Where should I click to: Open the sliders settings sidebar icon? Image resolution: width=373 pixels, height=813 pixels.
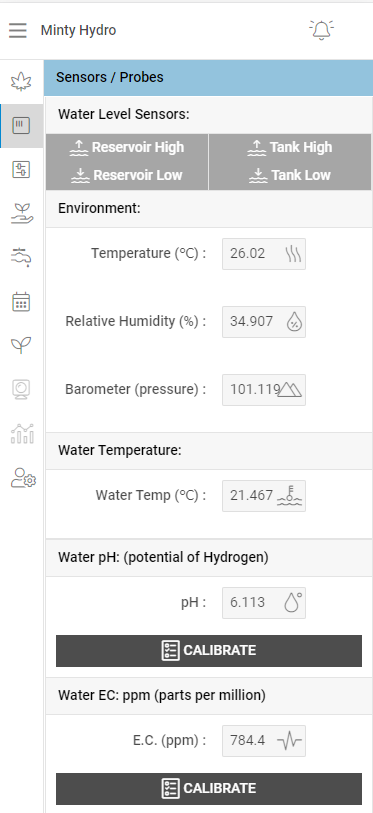click(21, 170)
